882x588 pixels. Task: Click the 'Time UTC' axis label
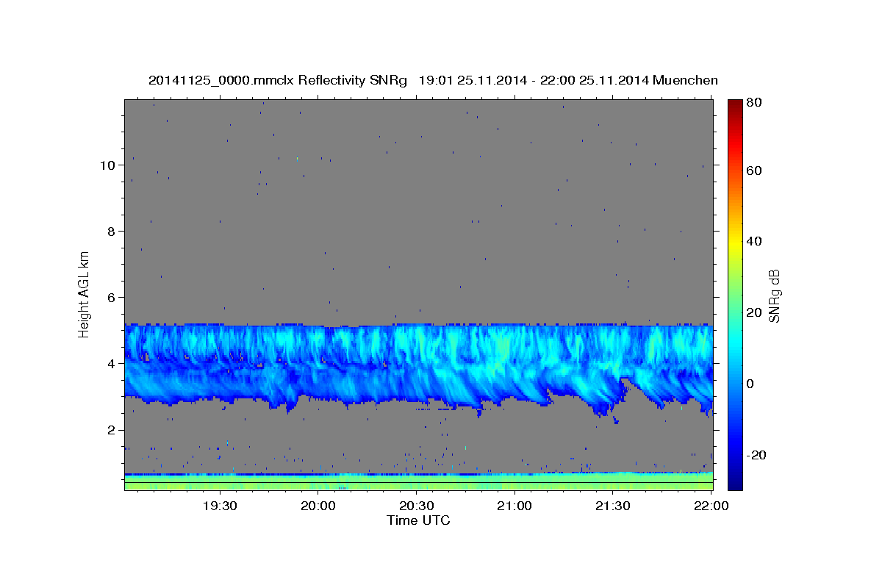[x=418, y=520]
